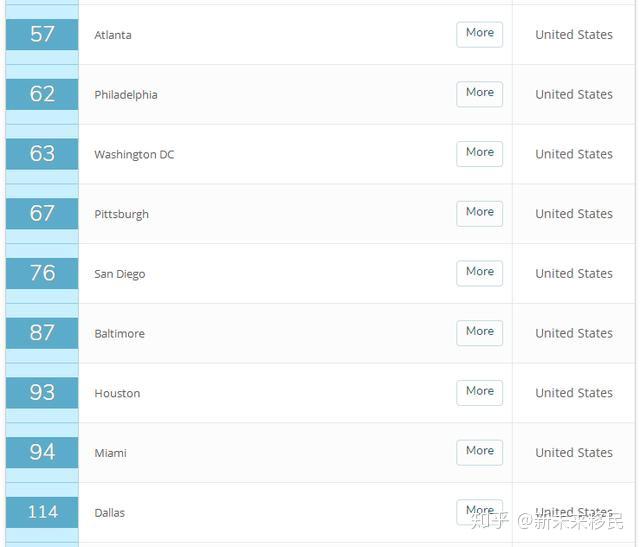Click the Philadelphia city name

[x=126, y=95]
